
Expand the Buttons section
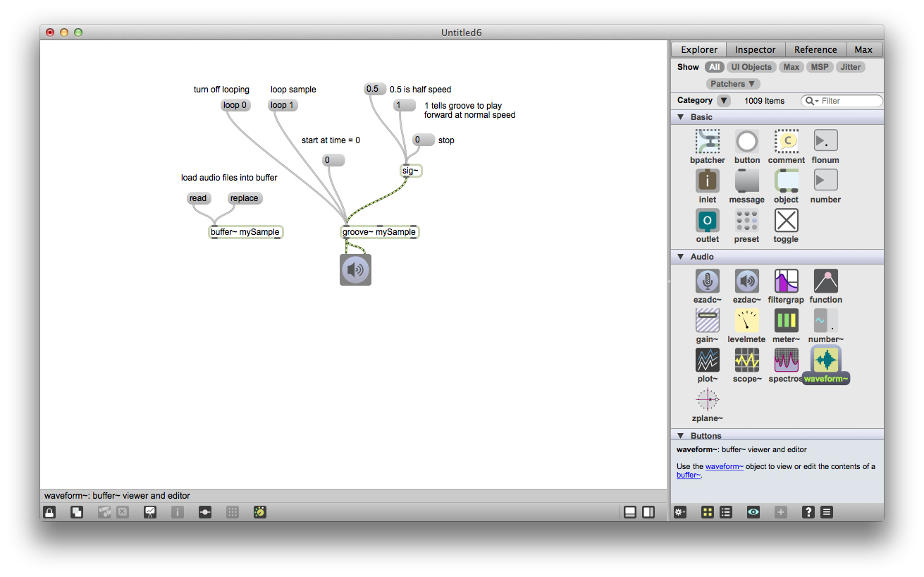click(x=681, y=436)
